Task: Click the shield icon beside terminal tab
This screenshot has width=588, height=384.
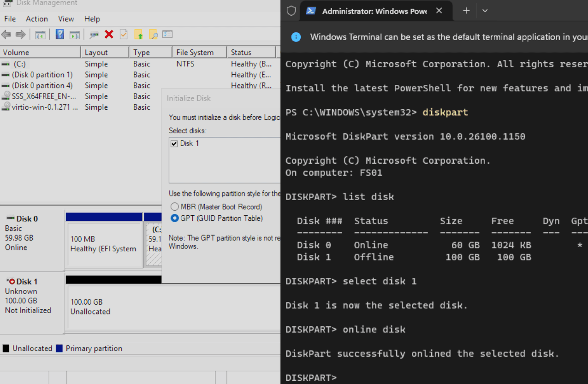Action: (x=291, y=11)
